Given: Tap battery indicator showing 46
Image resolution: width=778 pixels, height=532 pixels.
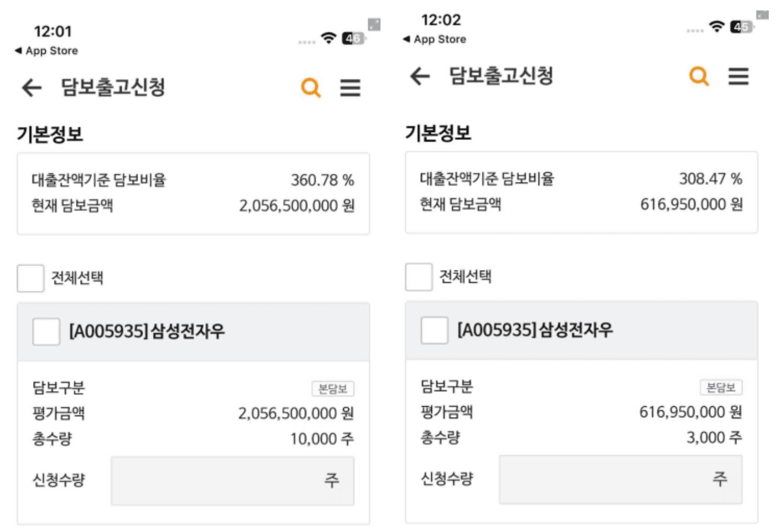Looking at the screenshot, I should coord(353,39).
